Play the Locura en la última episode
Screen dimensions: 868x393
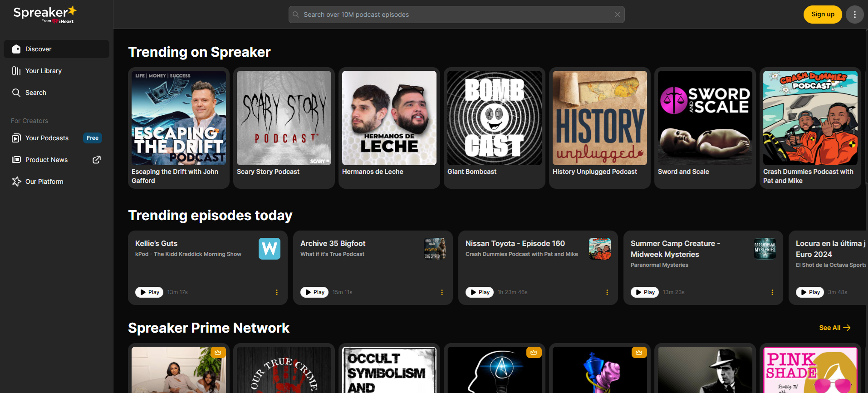pyautogui.click(x=810, y=292)
